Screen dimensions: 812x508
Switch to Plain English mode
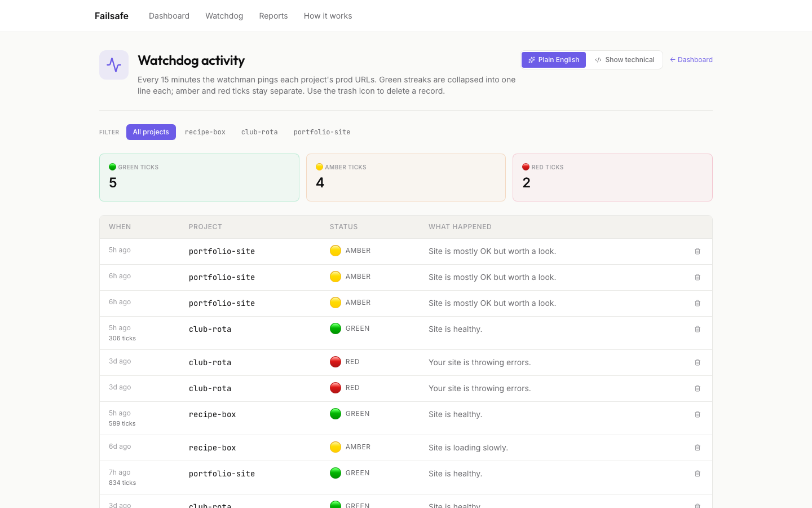click(554, 60)
